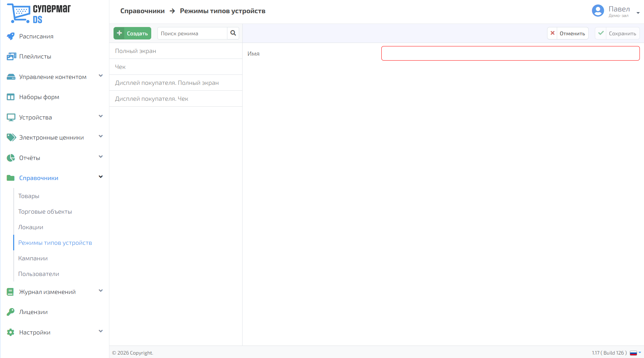Open the Russian flag language dropdown
Image resolution: width=644 pixels, height=358 pixels.
[635, 353]
